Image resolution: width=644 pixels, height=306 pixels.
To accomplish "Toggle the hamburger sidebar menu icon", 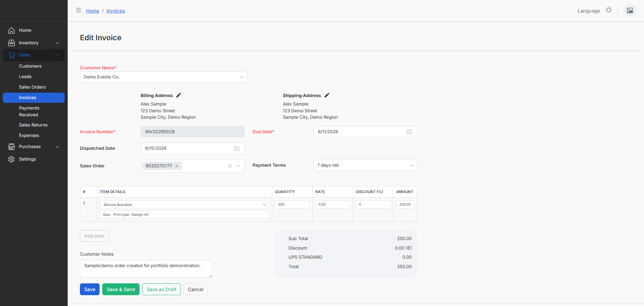I will tap(79, 10).
